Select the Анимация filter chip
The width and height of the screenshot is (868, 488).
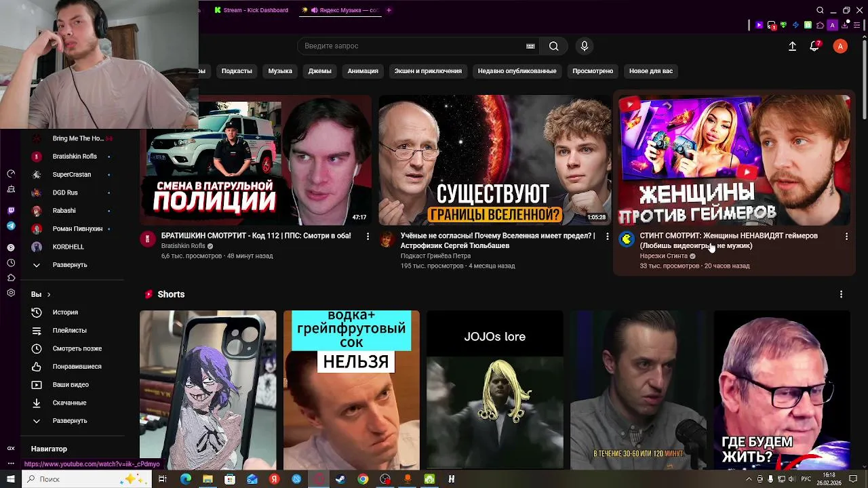click(x=363, y=71)
